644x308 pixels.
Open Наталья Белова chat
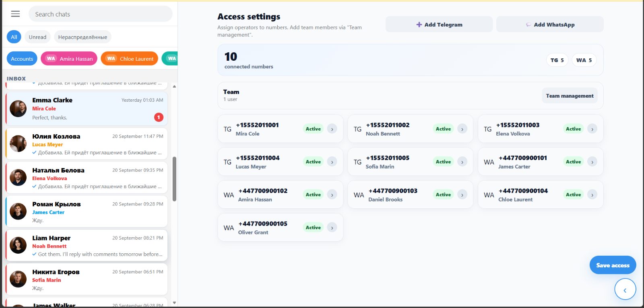87,177
